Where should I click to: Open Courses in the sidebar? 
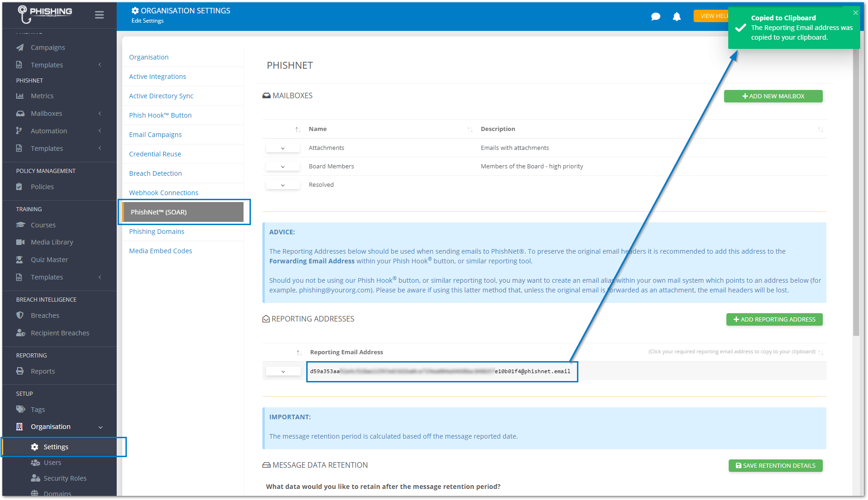point(43,225)
